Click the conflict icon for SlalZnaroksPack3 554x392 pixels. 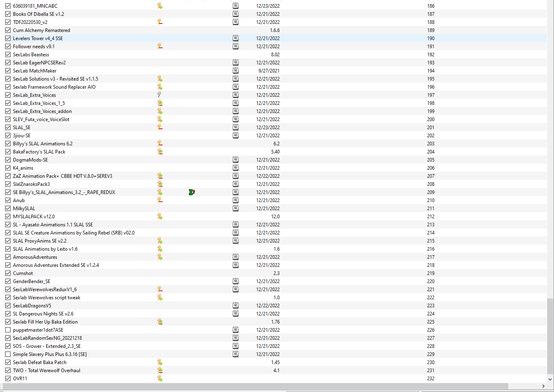(x=160, y=184)
